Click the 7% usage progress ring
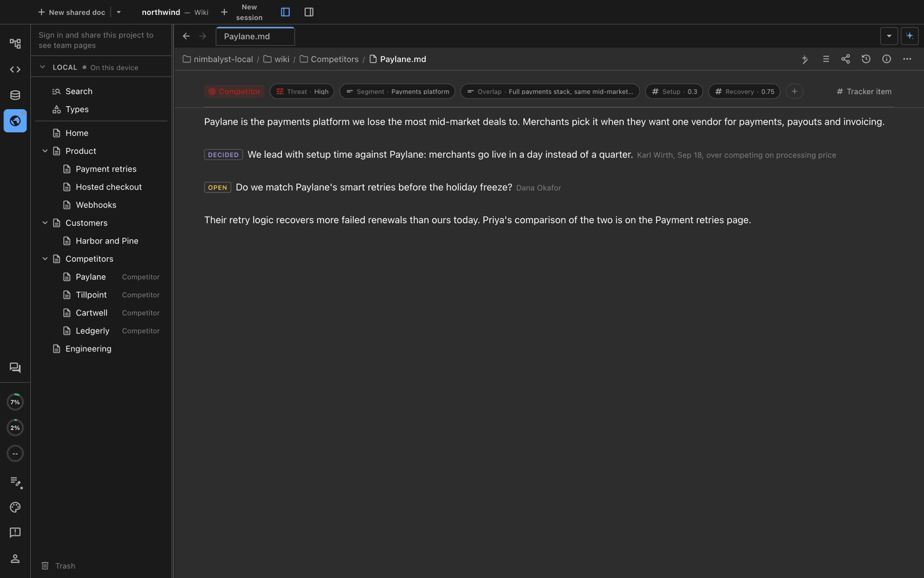 (x=15, y=402)
